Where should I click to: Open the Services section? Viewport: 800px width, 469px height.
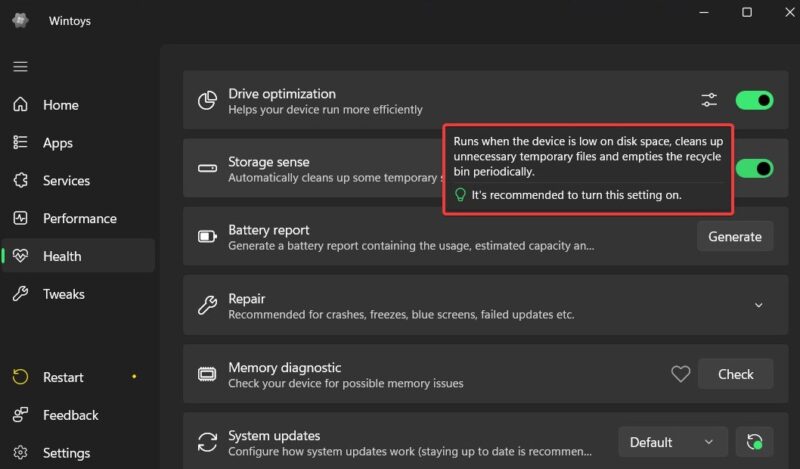point(78,181)
